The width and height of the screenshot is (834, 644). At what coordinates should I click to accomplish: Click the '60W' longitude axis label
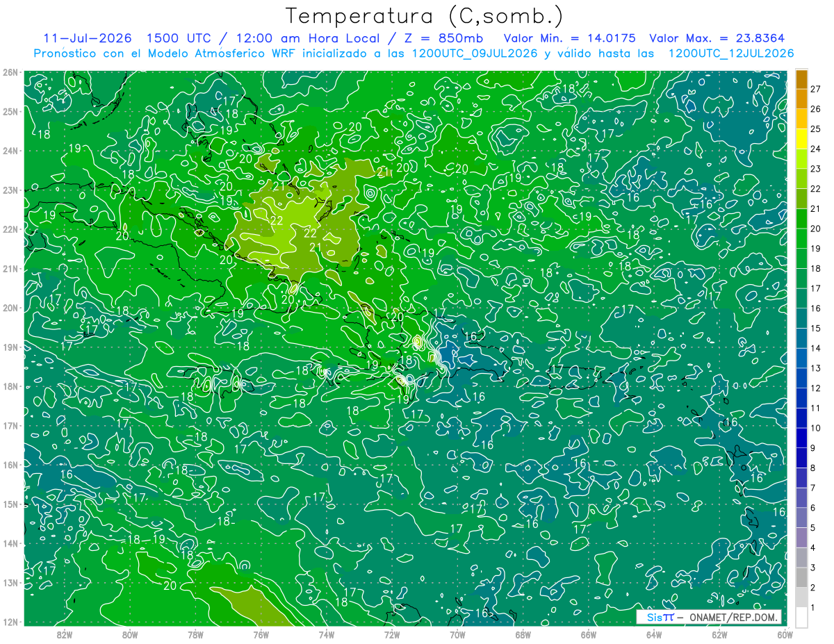pyautogui.click(x=785, y=634)
